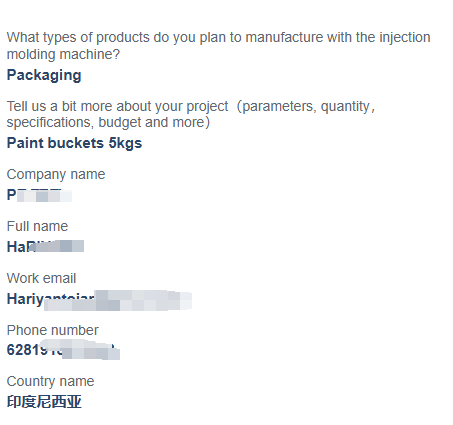Select the country value 印度尼西亚

(x=44, y=402)
